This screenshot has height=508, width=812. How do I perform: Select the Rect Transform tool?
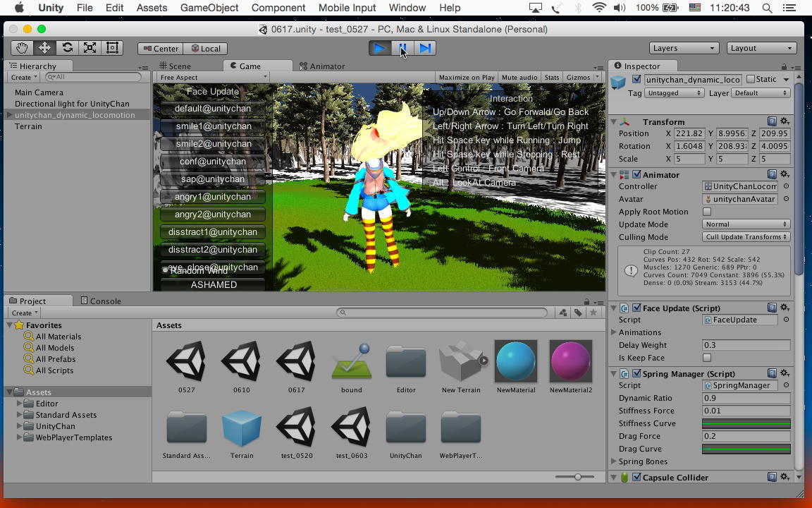(x=112, y=48)
